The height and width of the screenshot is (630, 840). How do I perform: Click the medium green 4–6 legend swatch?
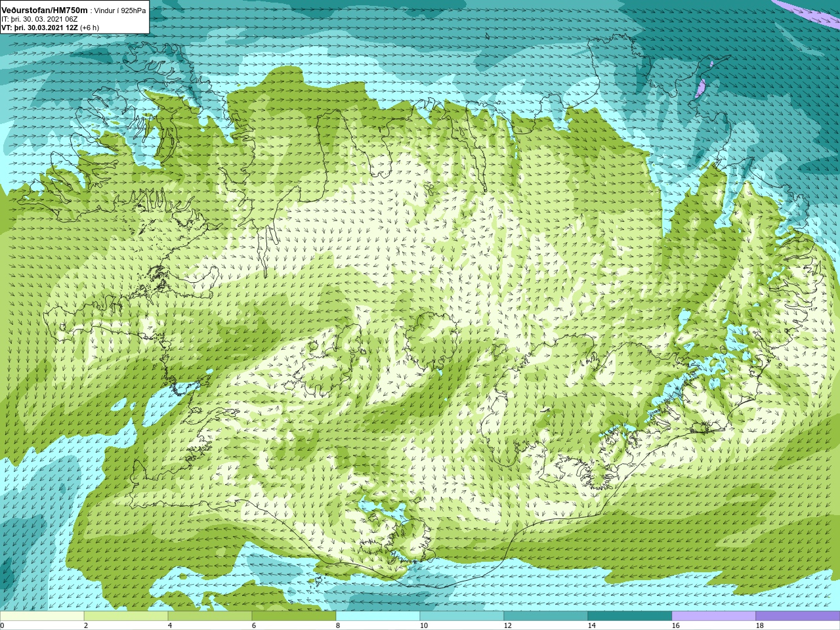pyautogui.click(x=210, y=616)
